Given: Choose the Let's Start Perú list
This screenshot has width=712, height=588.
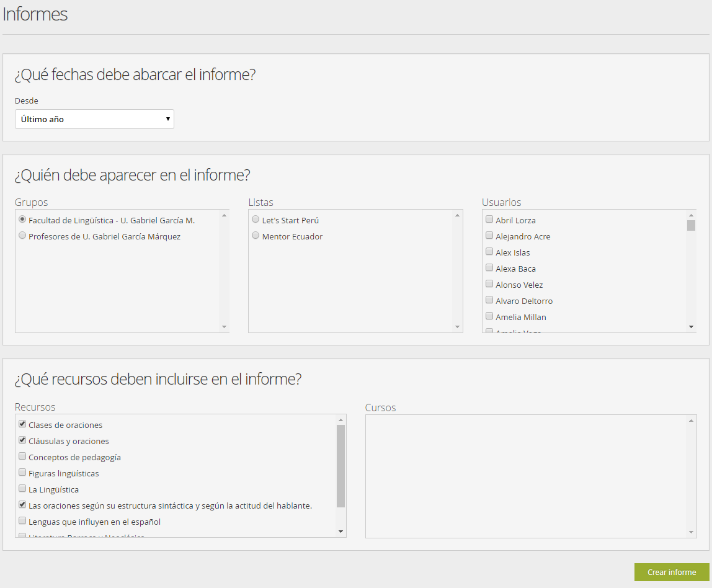Looking at the screenshot, I should coord(256,220).
